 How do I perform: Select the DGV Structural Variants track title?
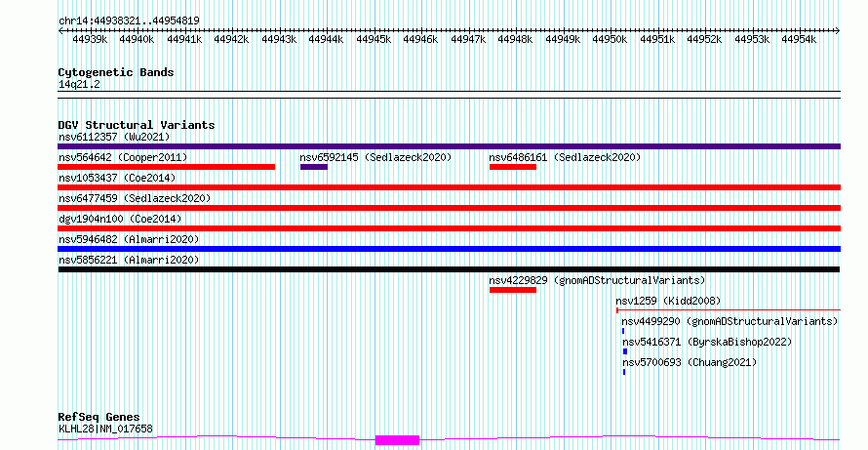click(137, 125)
